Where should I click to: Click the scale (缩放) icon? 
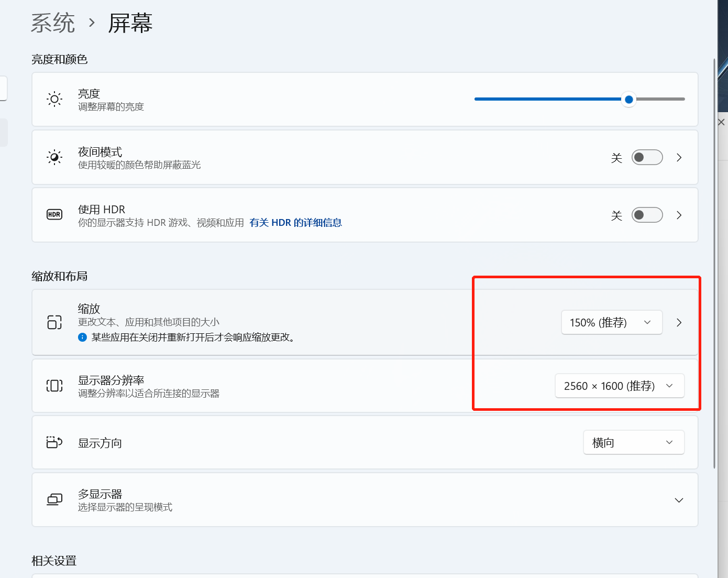(54, 322)
